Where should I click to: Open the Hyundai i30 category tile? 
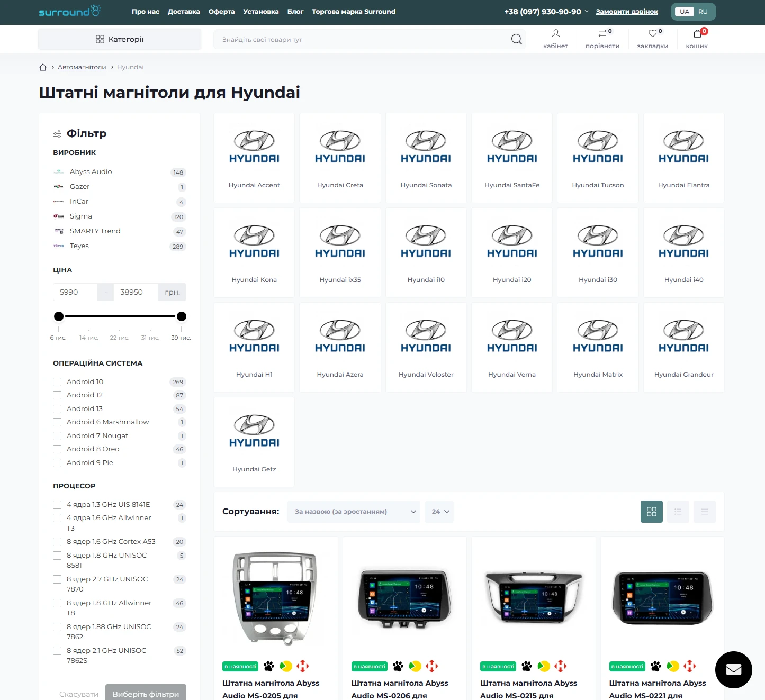(x=598, y=252)
